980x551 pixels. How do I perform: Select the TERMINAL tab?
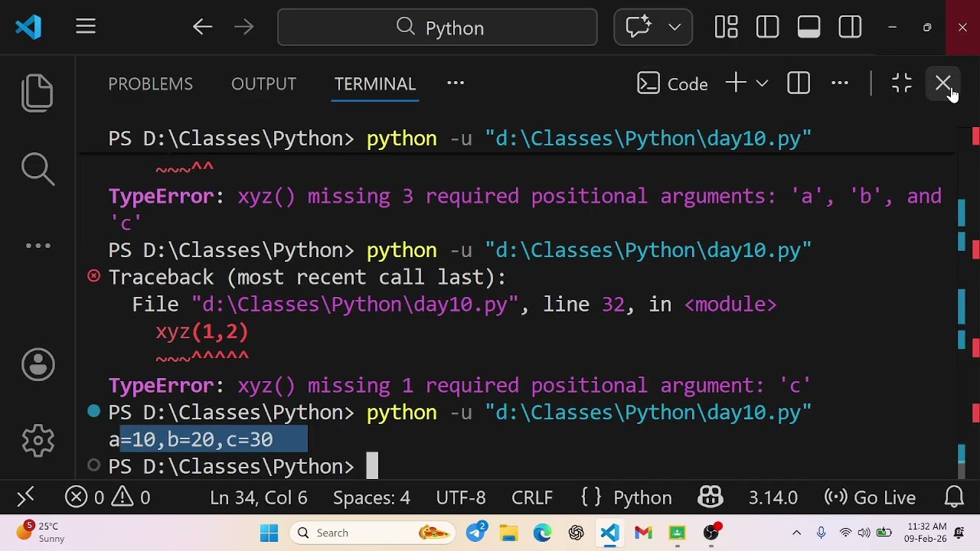[375, 83]
